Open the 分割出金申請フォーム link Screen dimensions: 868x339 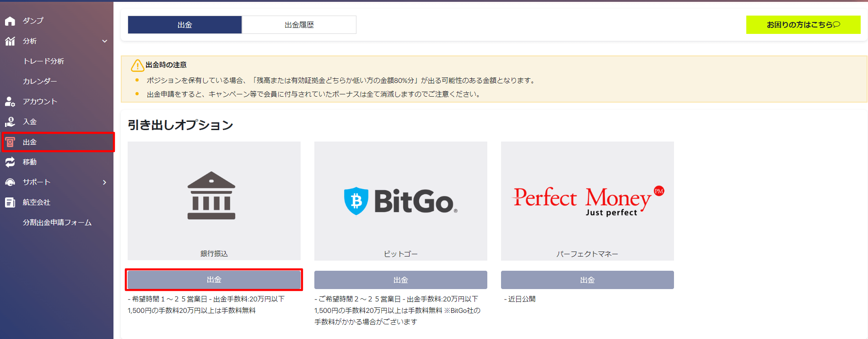point(57,223)
